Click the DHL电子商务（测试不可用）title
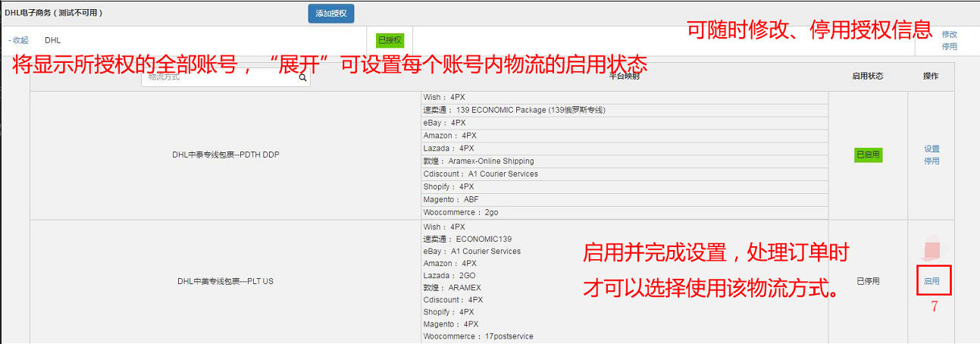The height and width of the screenshot is (344, 980). (54, 13)
